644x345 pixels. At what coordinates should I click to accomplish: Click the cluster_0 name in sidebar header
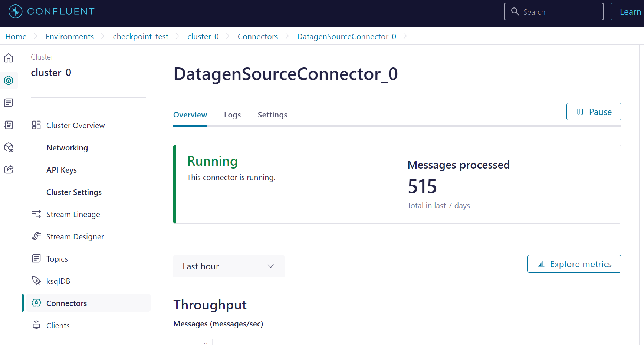51,73
